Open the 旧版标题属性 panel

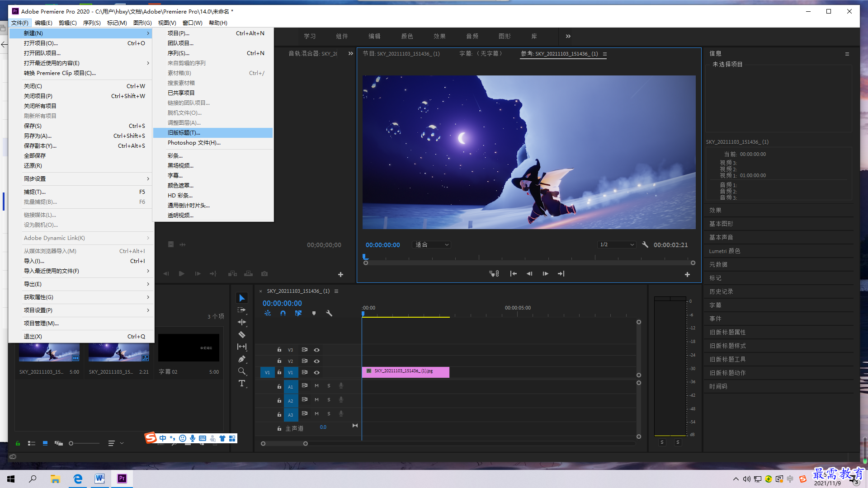[727, 332]
